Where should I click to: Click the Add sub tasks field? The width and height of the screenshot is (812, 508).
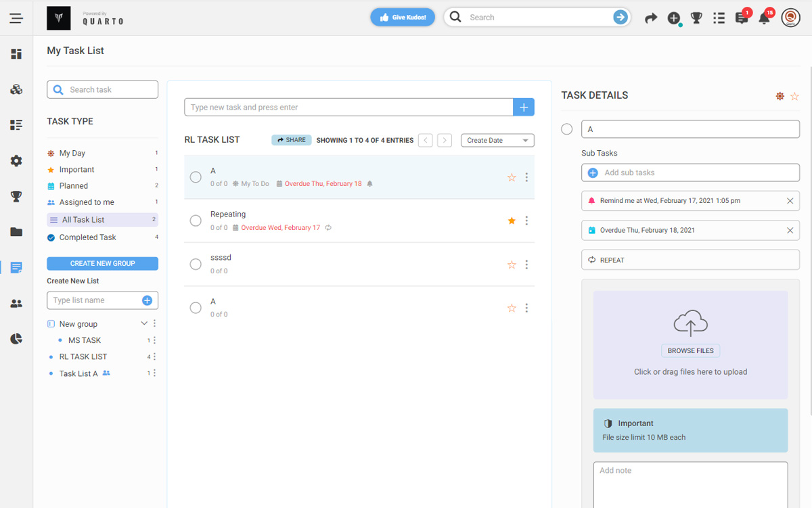pos(690,172)
